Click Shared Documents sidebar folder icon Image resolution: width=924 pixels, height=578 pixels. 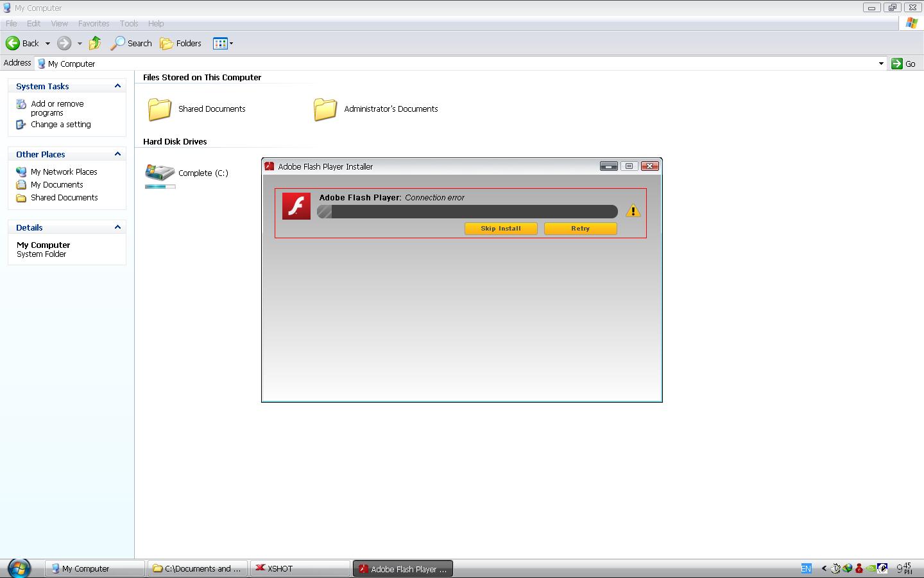21,198
